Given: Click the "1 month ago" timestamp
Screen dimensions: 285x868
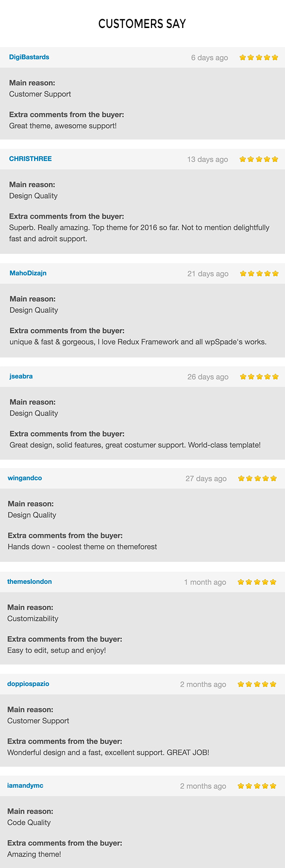Looking at the screenshot, I should click(205, 582).
